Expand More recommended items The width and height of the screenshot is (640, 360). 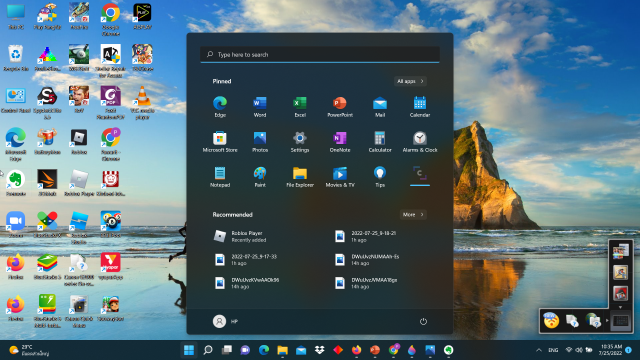pyautogui.click(x=413, y=215)
